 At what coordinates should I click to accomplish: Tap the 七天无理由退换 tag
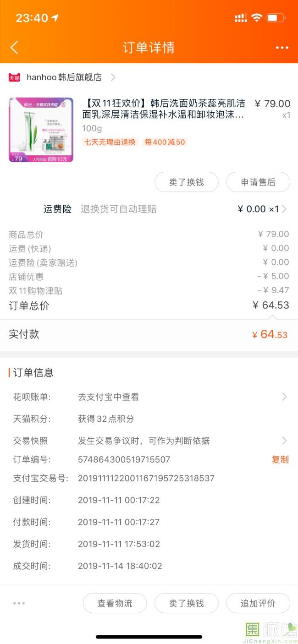coord(110,142)
